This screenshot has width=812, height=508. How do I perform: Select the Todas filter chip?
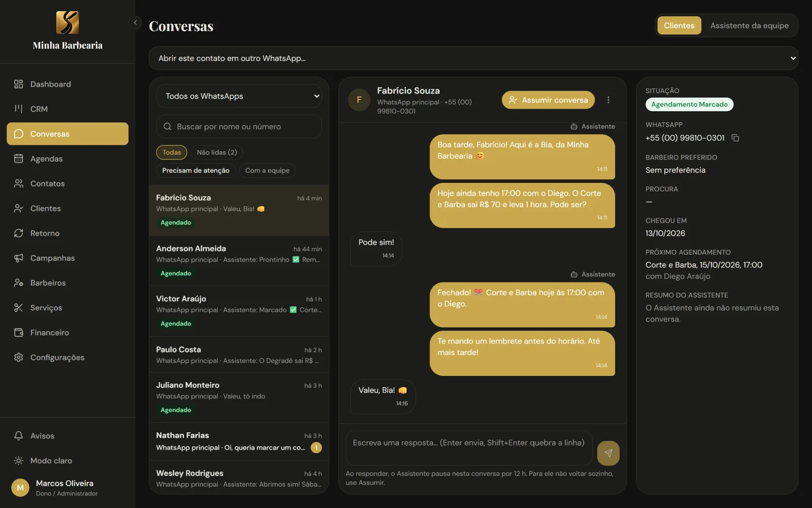172,152
